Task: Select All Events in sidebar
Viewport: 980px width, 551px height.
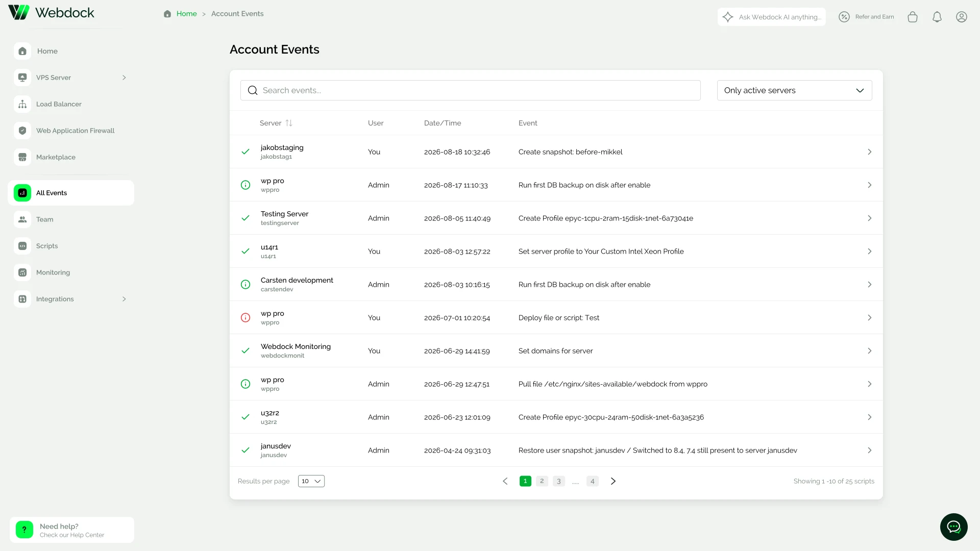Action: pos(71,193)
